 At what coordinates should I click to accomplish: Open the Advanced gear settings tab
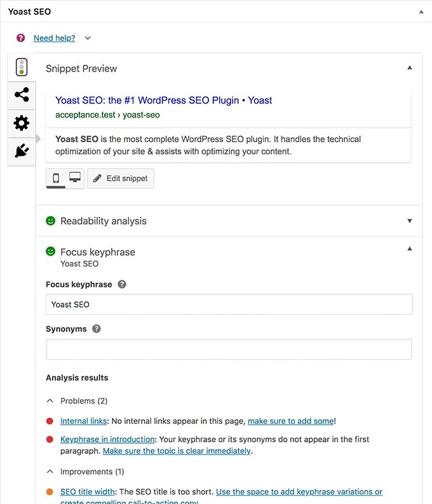pyautogui.click(x=22, y=123)
